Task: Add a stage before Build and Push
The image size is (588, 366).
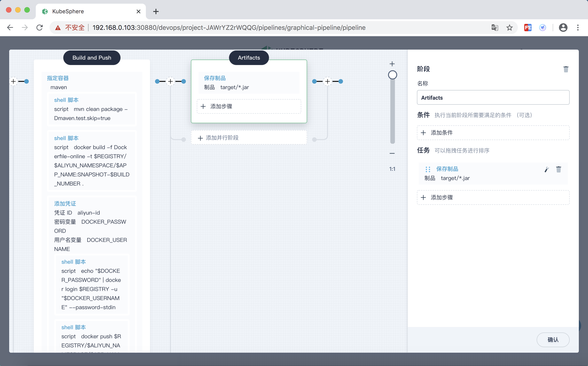Action: [14, 81]
